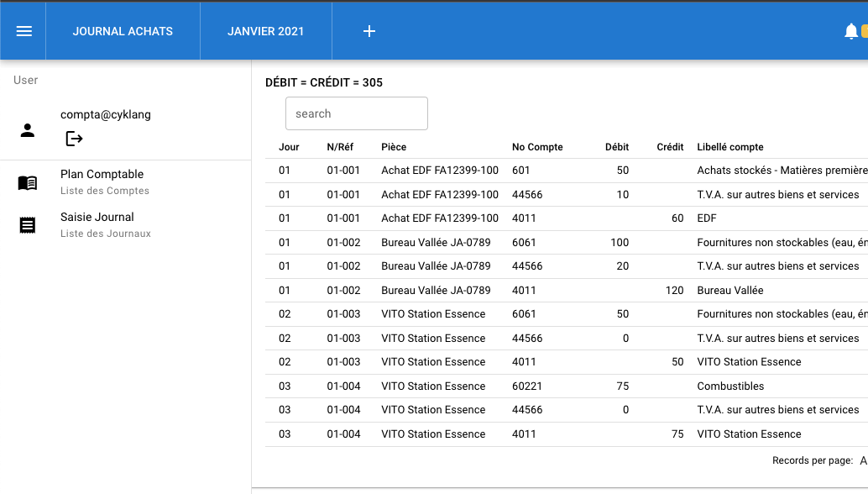Click the plus icon in top bar
Viewport: 868px width, 494px height.
point(369,31)
